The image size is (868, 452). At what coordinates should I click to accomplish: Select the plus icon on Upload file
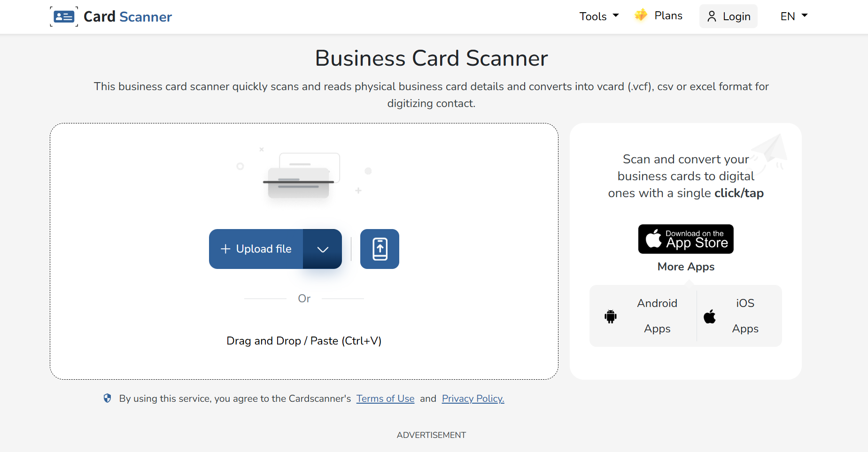click(225, 249)
